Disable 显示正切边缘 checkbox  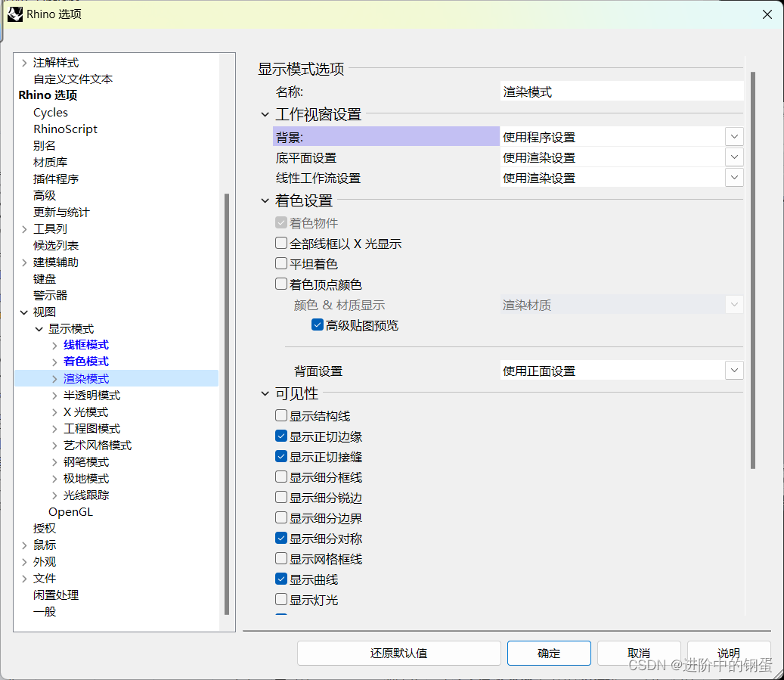coord(281,436)
